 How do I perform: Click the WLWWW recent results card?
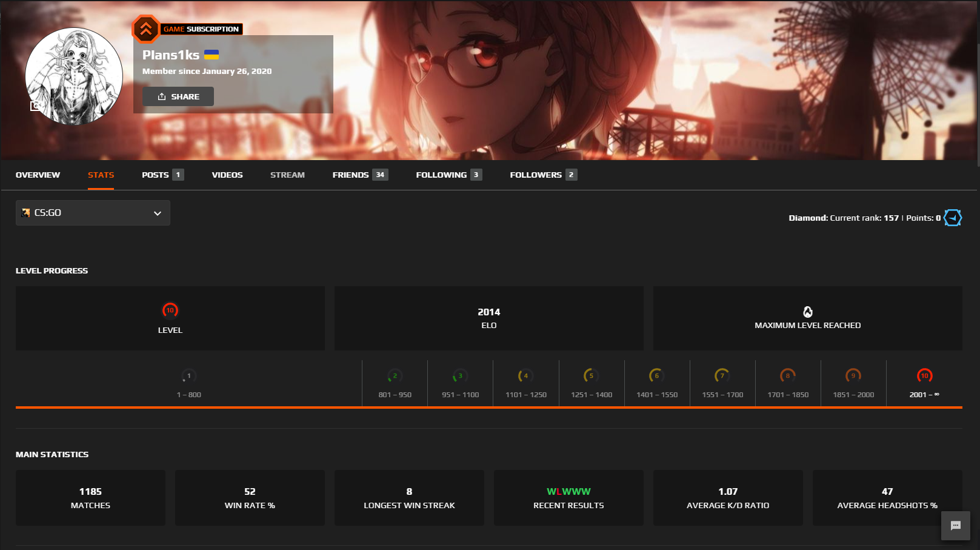[x=568, y=498]
